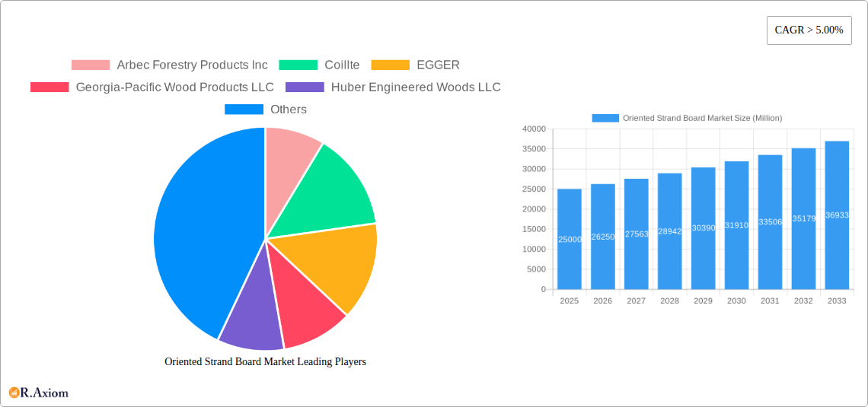Select the green Coillte pie slice
Viewport: 868px width, 407px height.
point(327,191)
